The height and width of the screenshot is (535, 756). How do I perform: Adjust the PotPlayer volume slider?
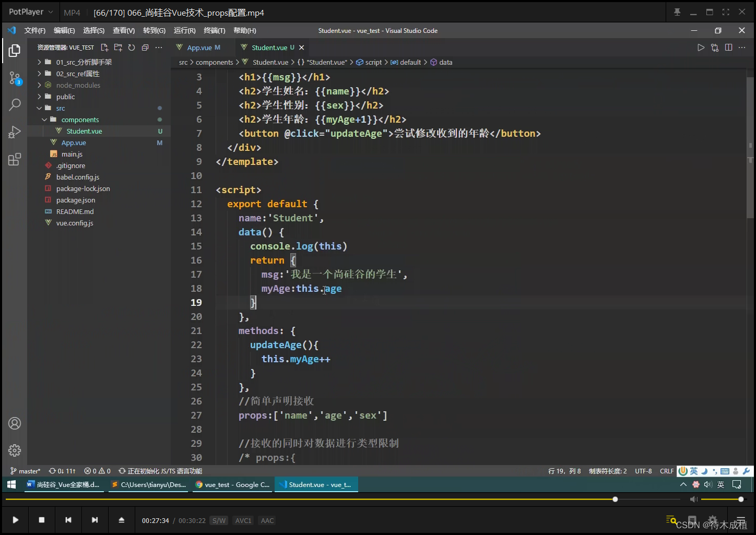coord(722,500)
